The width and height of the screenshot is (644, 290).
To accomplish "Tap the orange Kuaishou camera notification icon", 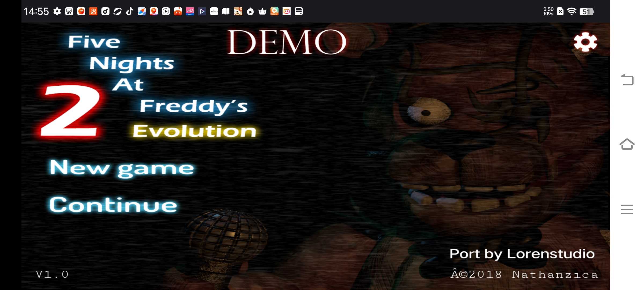I will pos(93,11).
